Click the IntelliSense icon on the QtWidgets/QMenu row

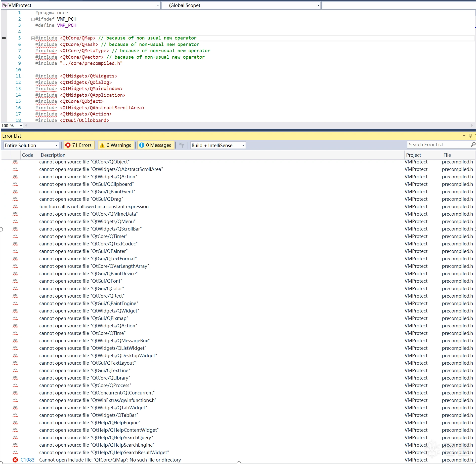tap(15, 221)
